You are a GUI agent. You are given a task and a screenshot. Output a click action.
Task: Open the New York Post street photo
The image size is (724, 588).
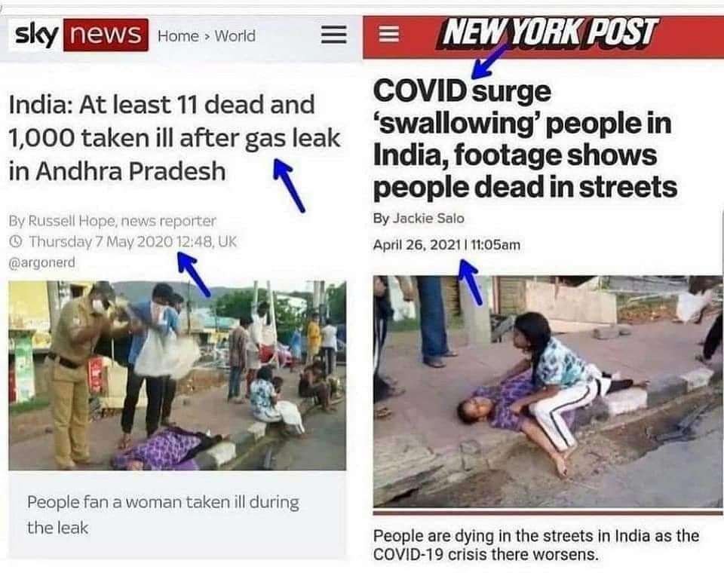pyautogui.click(x=548, y=391)
